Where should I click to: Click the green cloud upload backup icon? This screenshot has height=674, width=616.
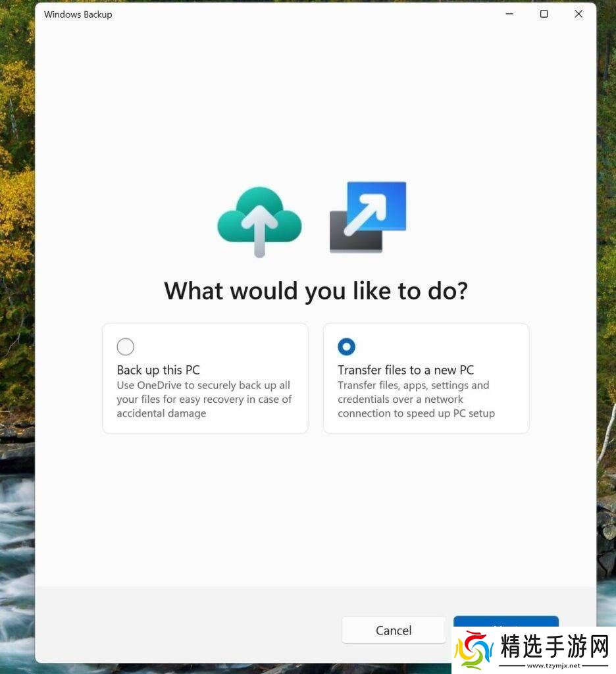click(x=259, y=222)
